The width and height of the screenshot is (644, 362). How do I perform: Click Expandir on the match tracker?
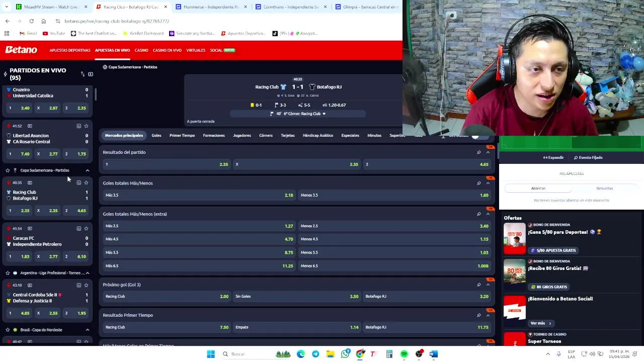coord(553,157)
